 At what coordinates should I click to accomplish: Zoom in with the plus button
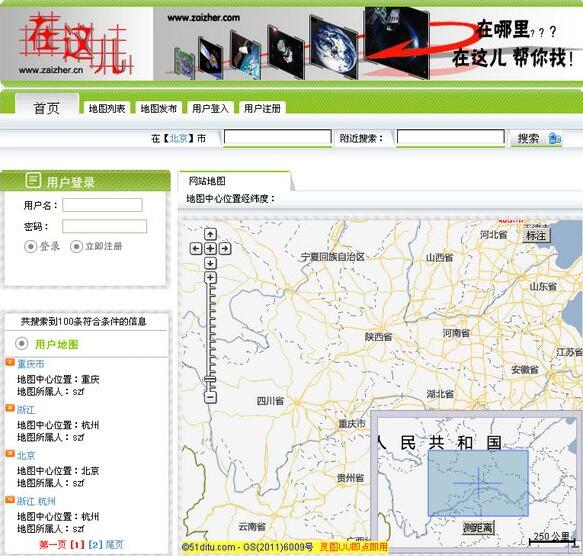210,277
